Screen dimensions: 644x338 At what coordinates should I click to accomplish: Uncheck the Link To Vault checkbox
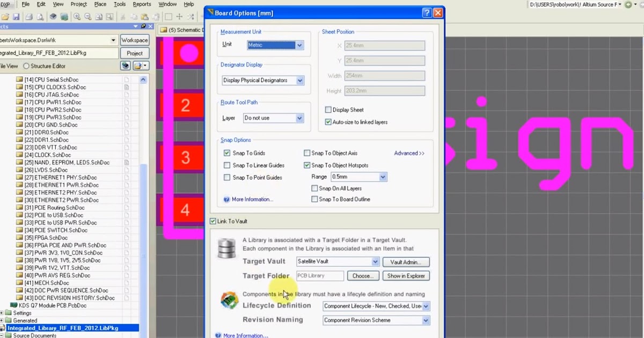pyautogui.click(x=213, y=221)
